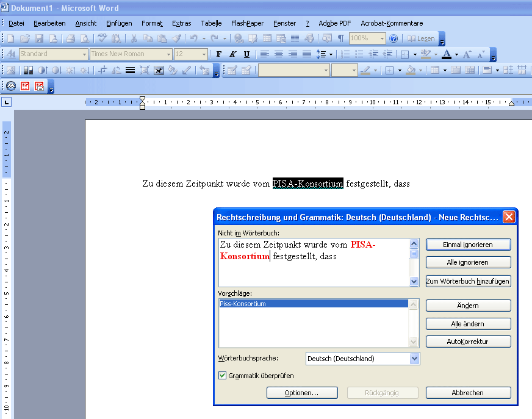Open the Tabelle menu
This screenshot has width=532, height=419.
[x=211, y=23]
